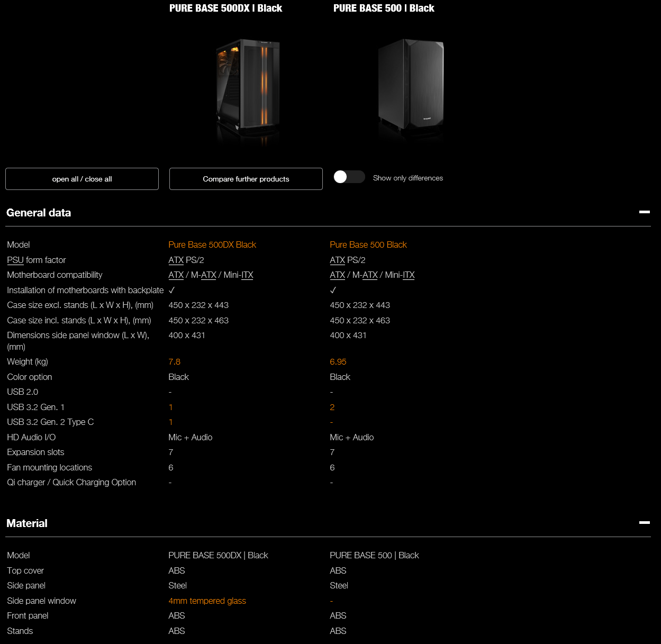Click the HD Audio I/O row label
The width and height of the screenshot is (661, 644).
pyautogui.click(x=31, y=437)
